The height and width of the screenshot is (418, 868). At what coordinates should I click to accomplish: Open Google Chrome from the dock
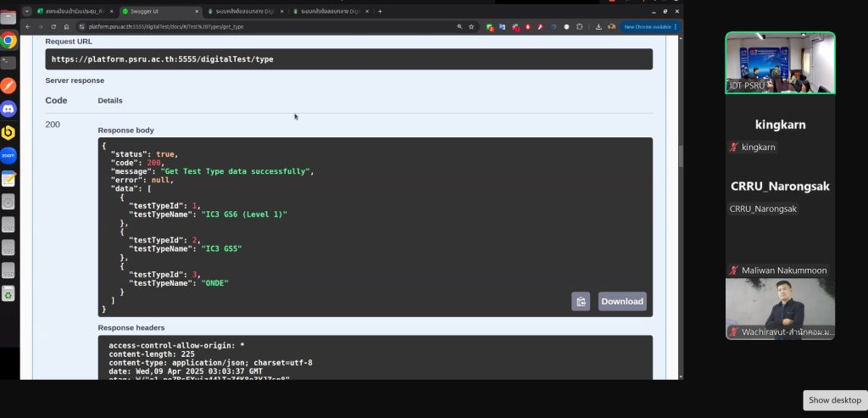pos(8,40)
